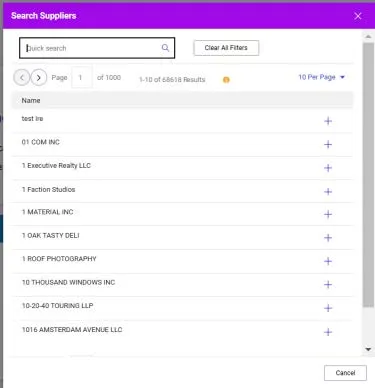Viewport: 375px width, 388px height.
Task: Select 1 Faction Studios name
Action: click(x=48, y=189)
